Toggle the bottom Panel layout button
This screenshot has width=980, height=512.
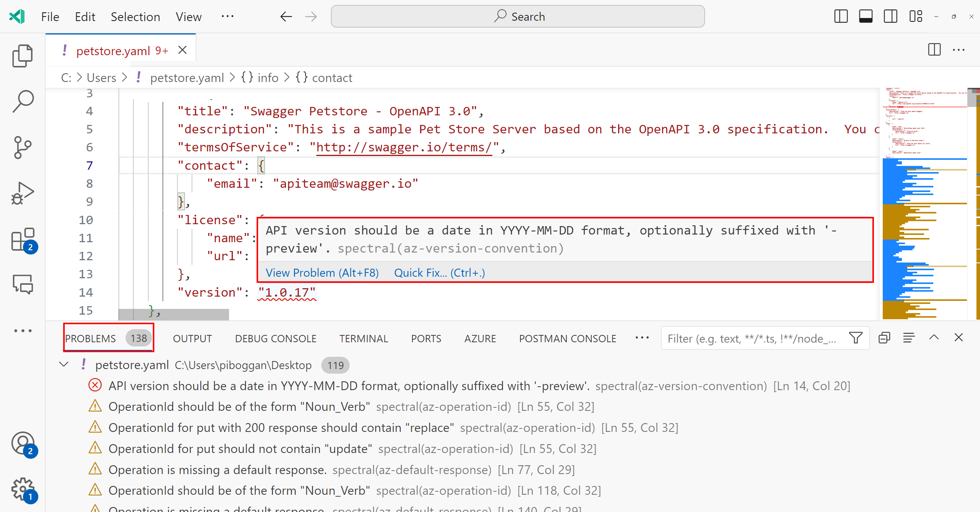[x=865, y=16]
